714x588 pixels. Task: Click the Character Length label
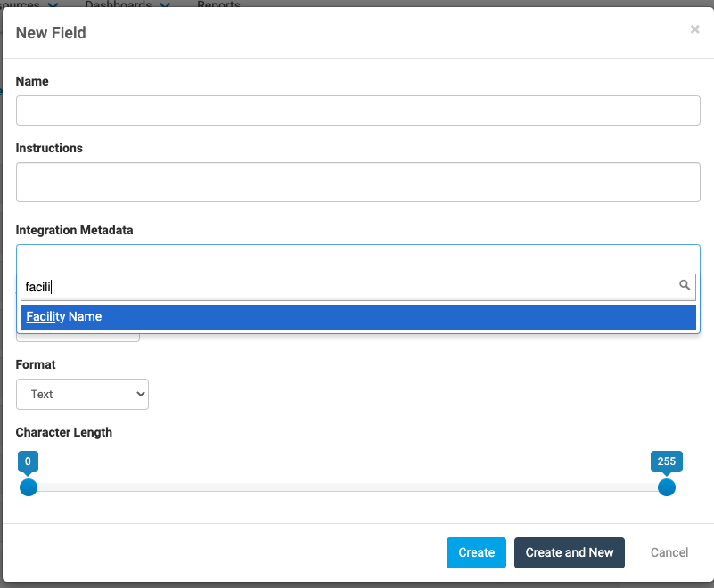click(x=64, y=432)
